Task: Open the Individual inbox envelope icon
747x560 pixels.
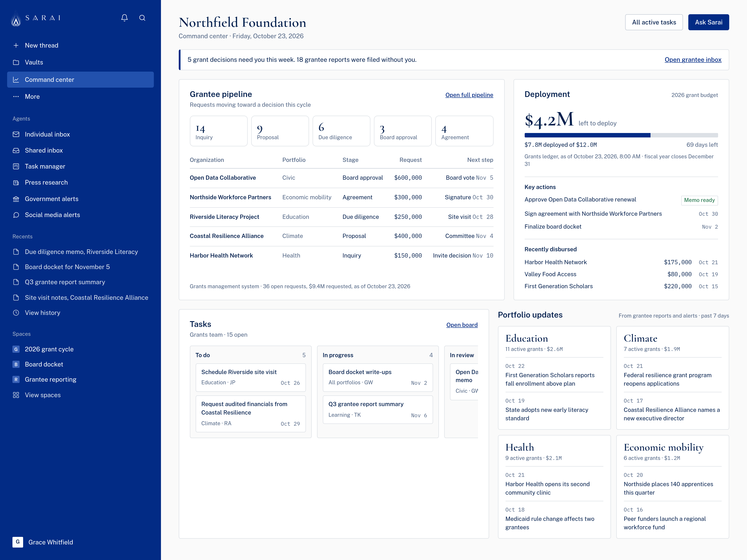Action: tap(16, 134)
